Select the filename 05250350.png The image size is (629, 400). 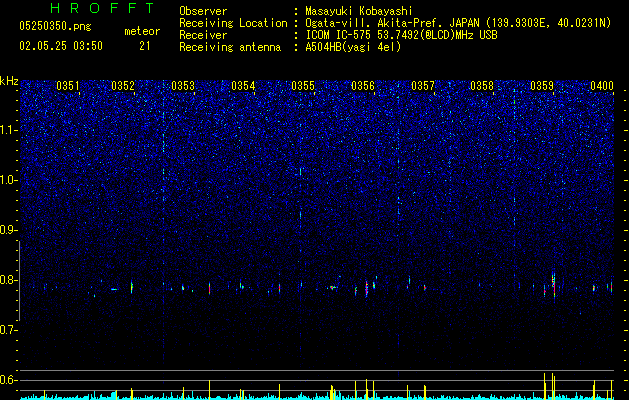(55, 27)
